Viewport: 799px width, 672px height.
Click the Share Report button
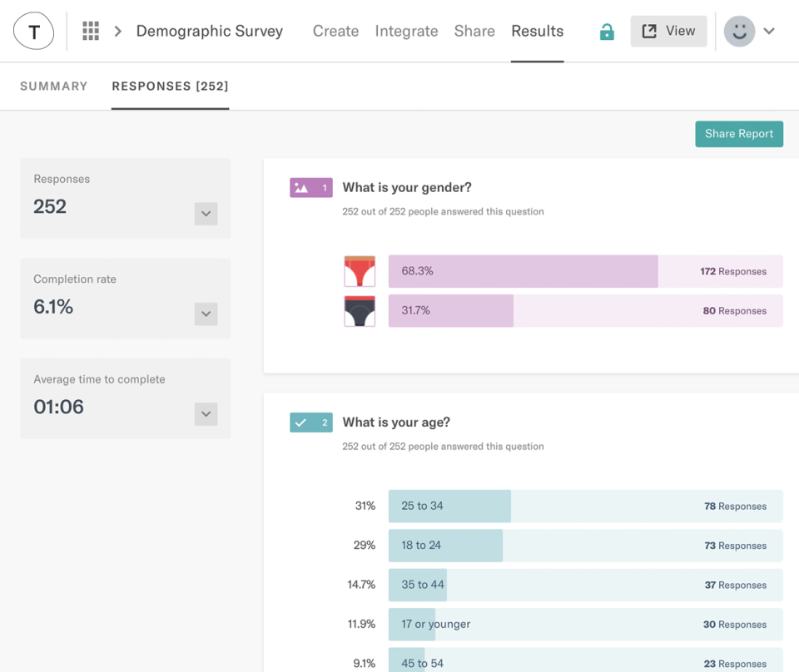[x=739, y=134]
